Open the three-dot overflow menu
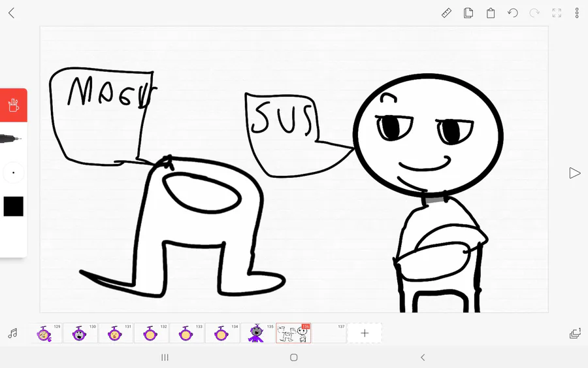The height and width of the screenshot is (368, 588). click(x=577, y=13)
